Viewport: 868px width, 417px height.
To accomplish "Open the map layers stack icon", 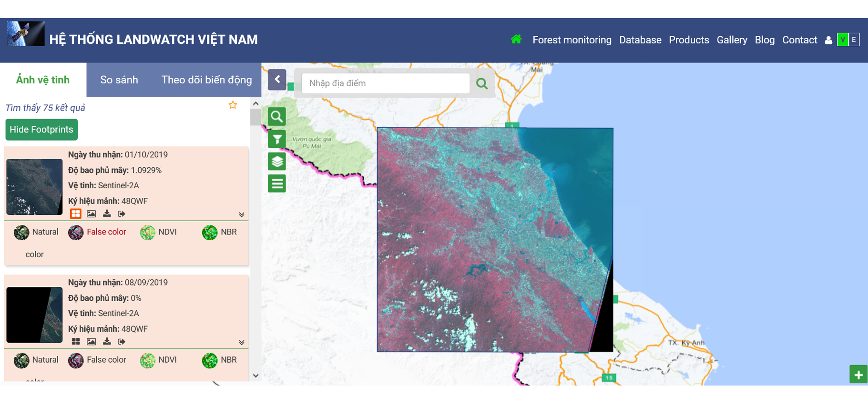I will pyautogui.click(x=276, y=162).
